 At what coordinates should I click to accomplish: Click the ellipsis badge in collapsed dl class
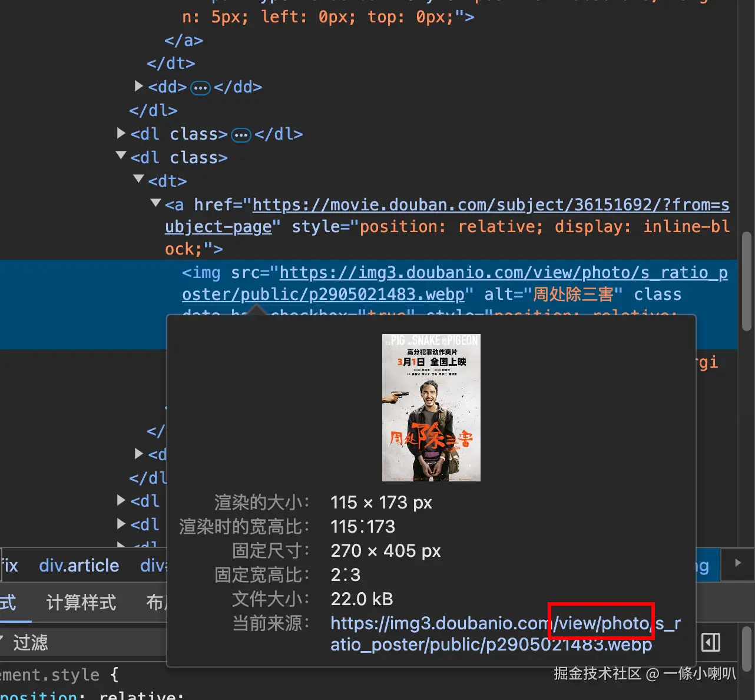[x=241, y=135]
